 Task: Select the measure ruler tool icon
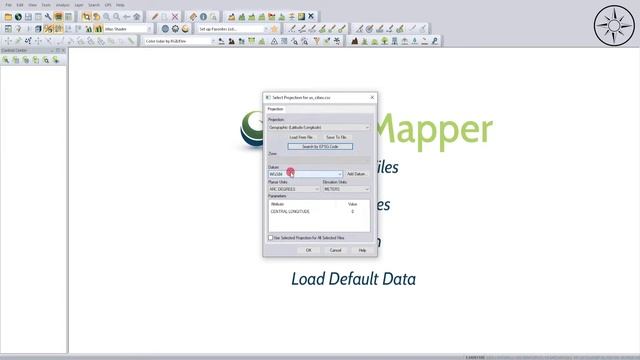coord(193,17)
